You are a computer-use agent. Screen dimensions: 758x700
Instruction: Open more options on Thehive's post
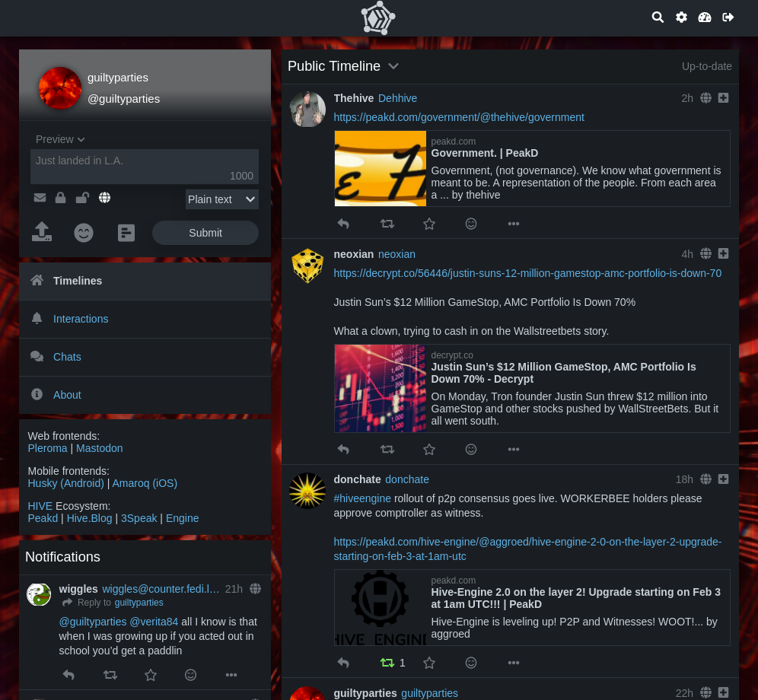tap(514, 224)
